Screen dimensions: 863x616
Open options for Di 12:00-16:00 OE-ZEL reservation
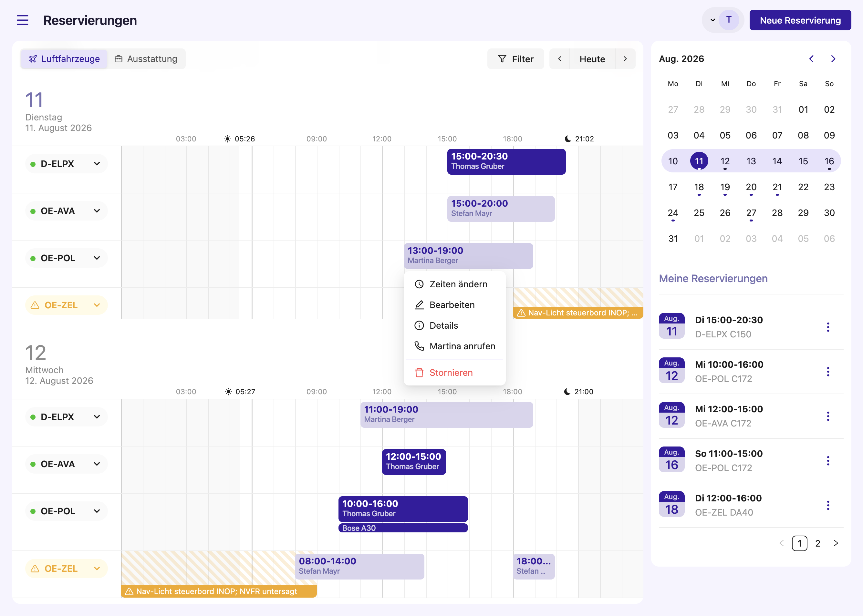[x=828, y=505]
